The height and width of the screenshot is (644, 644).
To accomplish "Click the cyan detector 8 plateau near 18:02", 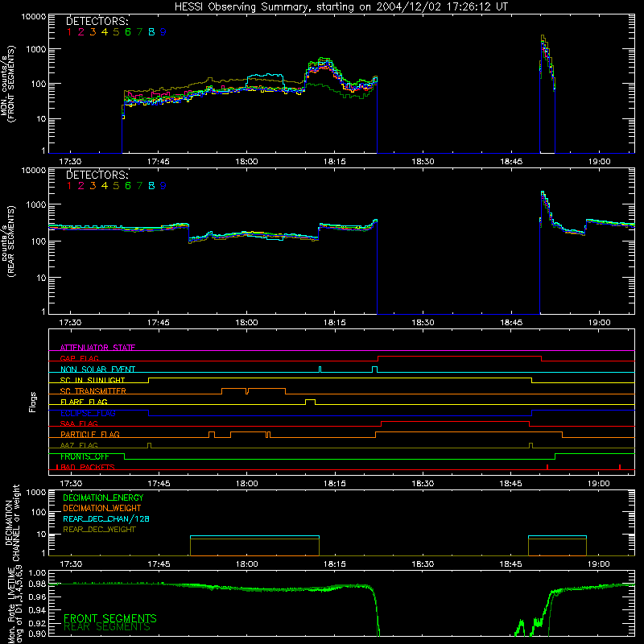I will coord(265,75).
